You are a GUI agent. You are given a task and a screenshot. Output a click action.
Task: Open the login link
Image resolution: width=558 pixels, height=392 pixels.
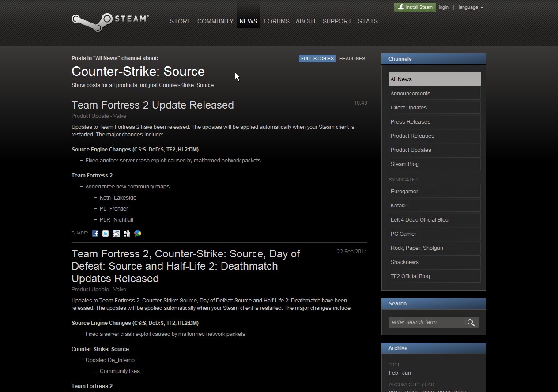click(443, 8)
